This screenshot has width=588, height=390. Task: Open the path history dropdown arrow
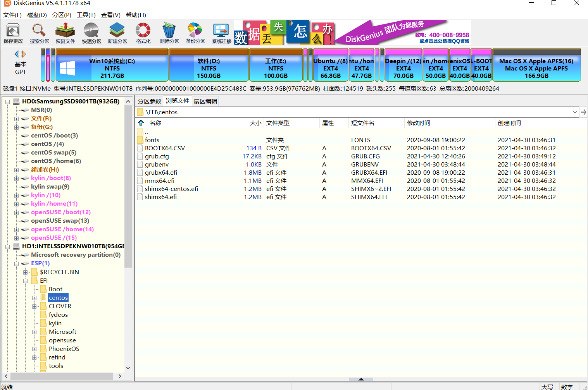(575, 112)
